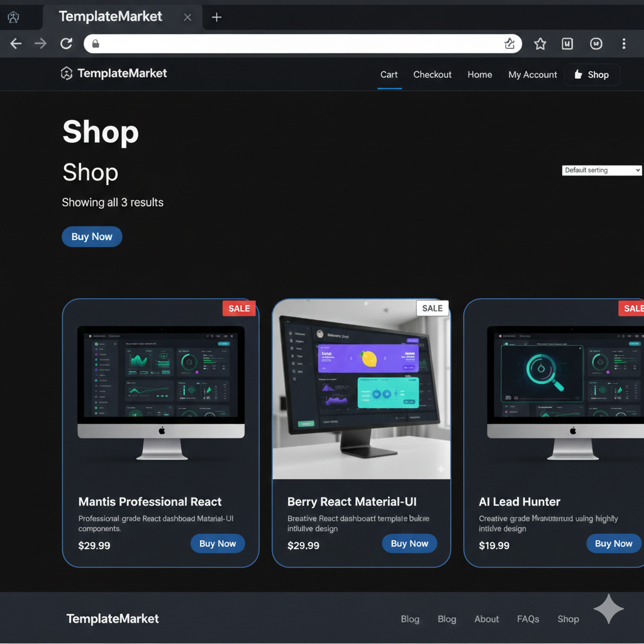644x644 pixels.
Task: Click the share icon in the address bar
Action: pos(509,43)
